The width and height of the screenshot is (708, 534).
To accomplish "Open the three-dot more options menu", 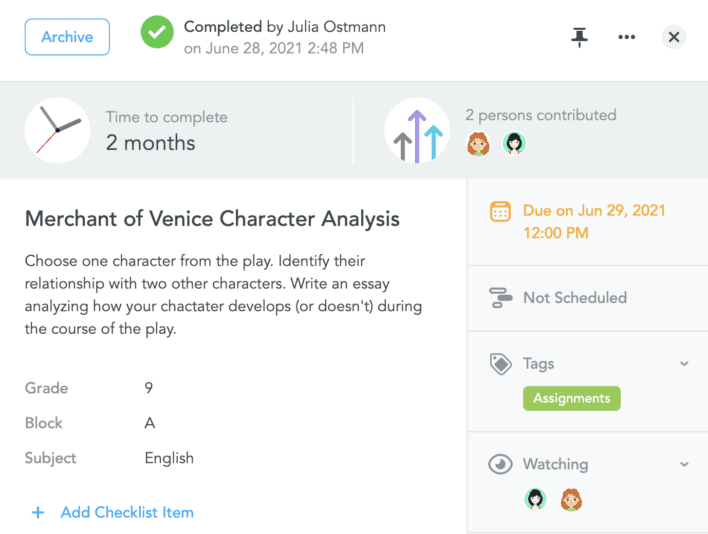I will click(627, 37).
